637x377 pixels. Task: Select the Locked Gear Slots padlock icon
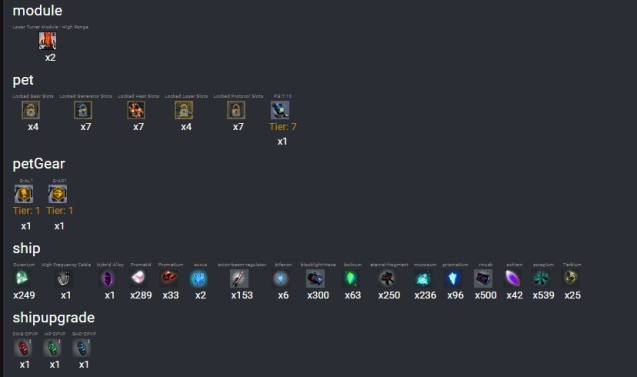(30, 110)
